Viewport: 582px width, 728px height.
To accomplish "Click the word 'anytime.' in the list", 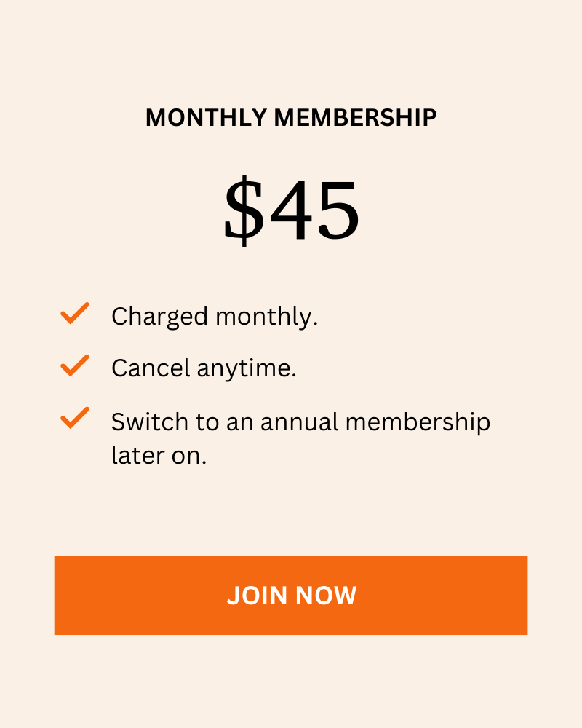I will click(247, 370).
